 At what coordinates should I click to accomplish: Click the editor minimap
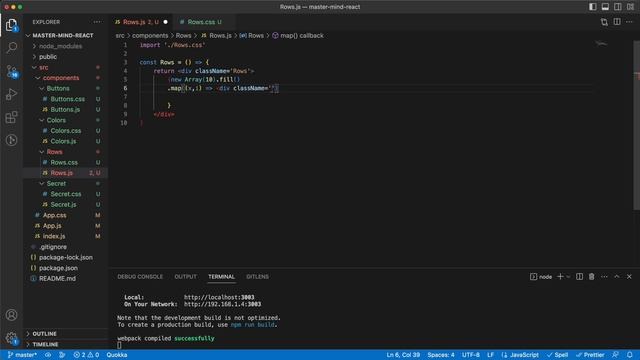point(601,44)
